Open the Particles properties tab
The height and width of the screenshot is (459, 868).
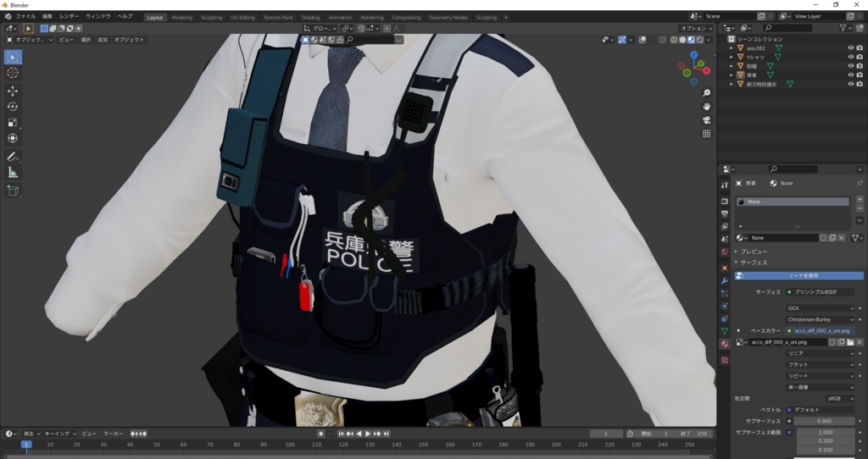tap(725, 294)
